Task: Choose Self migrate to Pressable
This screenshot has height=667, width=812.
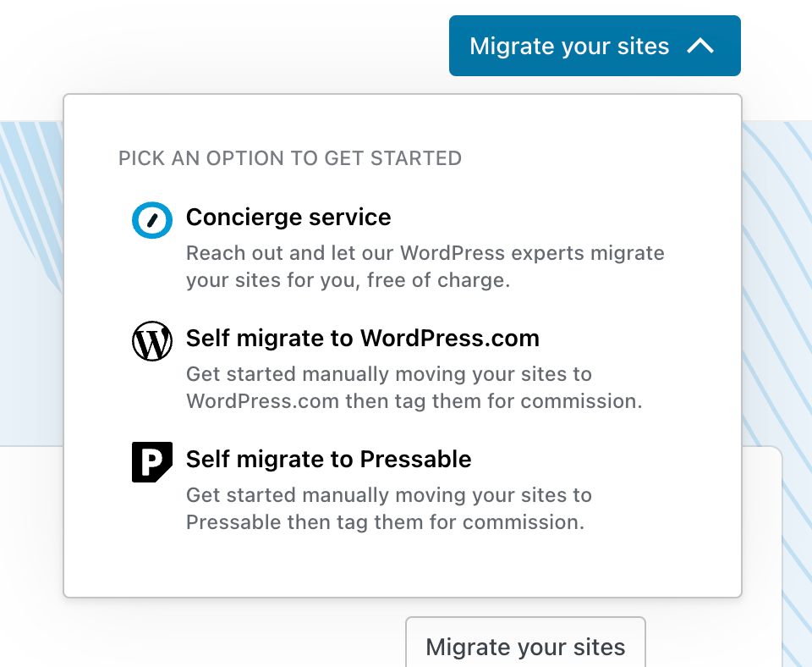Action: [328, 460]
